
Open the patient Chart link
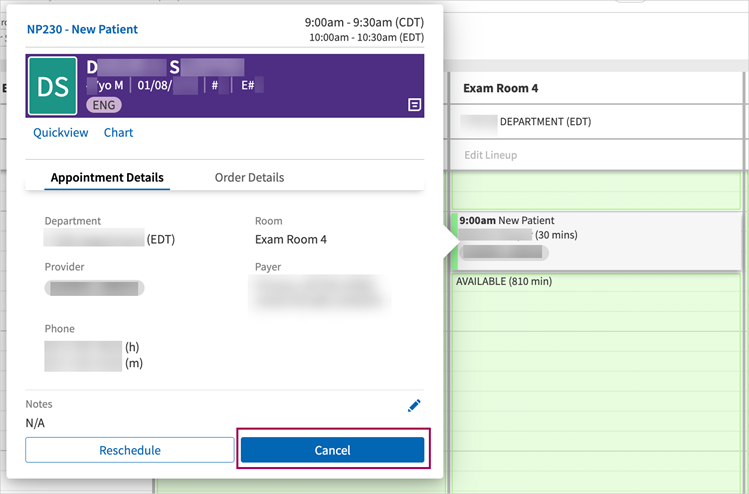point(118,133)
